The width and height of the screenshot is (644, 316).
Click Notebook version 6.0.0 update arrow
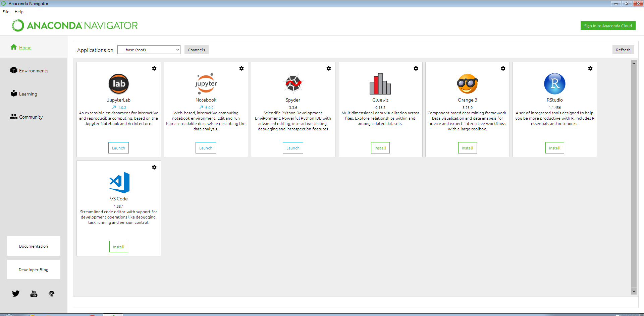tap(201, 108)
